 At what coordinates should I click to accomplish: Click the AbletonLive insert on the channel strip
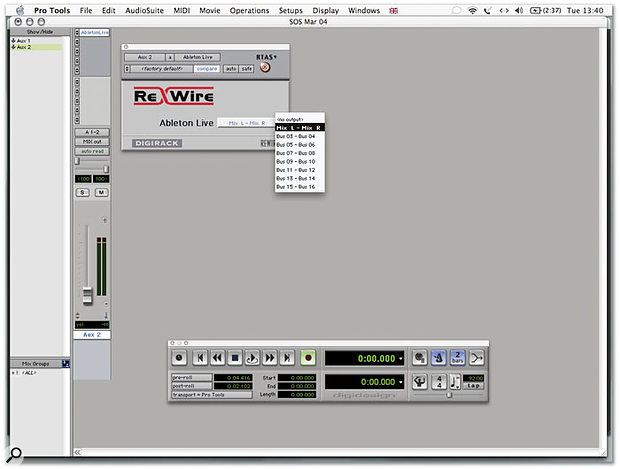coord(95,32)
